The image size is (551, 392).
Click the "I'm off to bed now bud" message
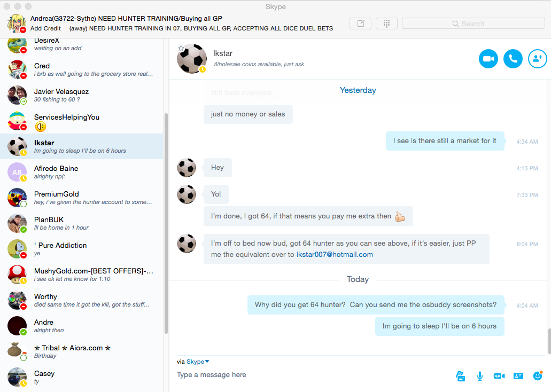346,249
